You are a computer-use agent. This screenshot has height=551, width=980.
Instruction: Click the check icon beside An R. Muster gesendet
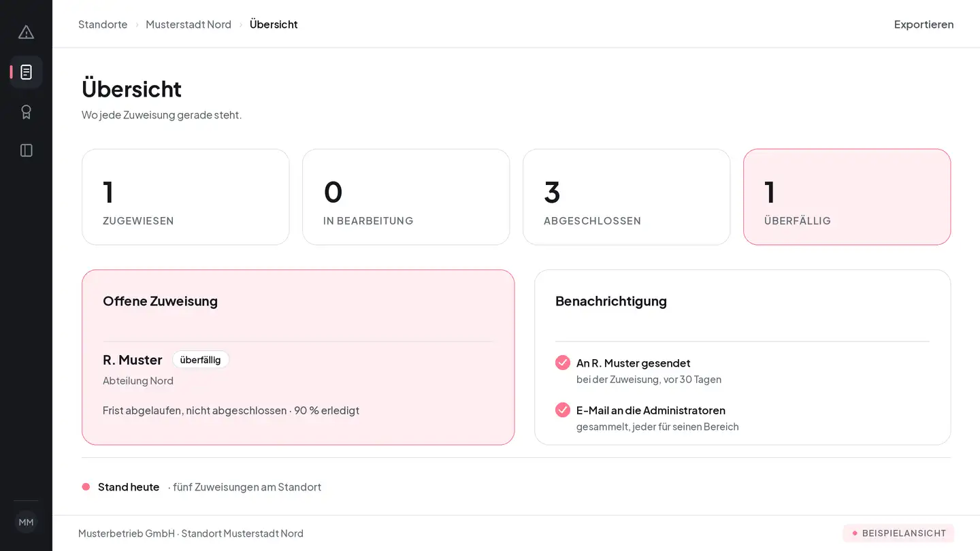(563, 363)
